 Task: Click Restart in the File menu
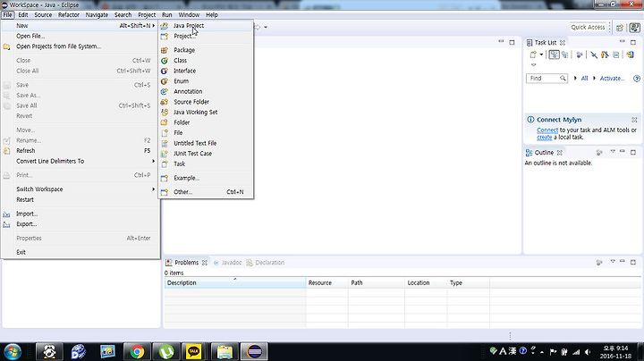point(80,200)
